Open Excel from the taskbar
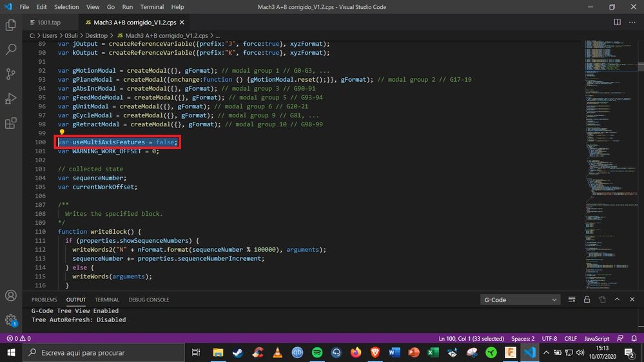644x362 pixels. pyautogui.click(x=433, y=352)
